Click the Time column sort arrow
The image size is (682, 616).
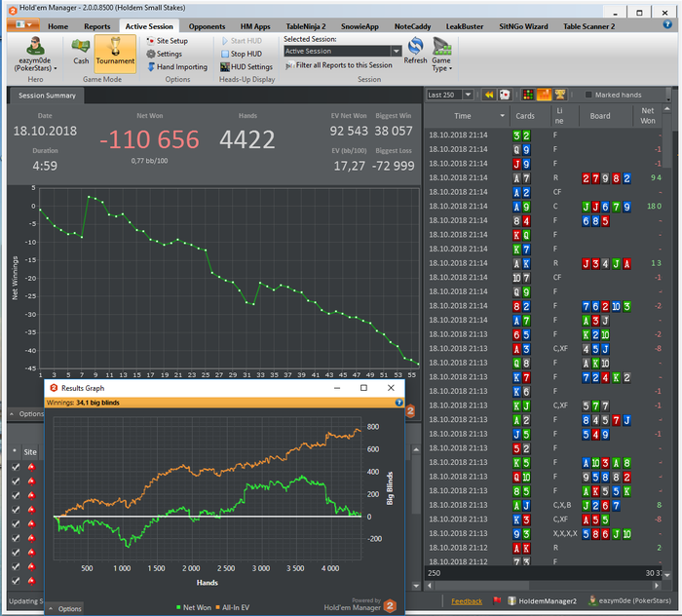503,116
